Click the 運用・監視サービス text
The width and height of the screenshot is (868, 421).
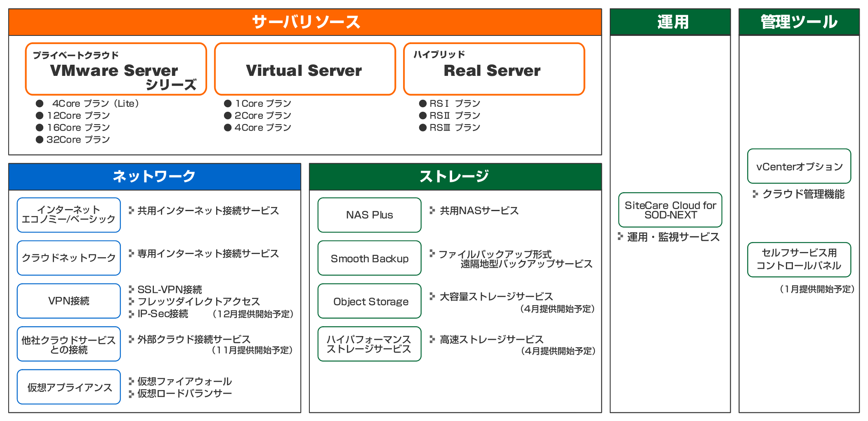(x=673, y=237)
